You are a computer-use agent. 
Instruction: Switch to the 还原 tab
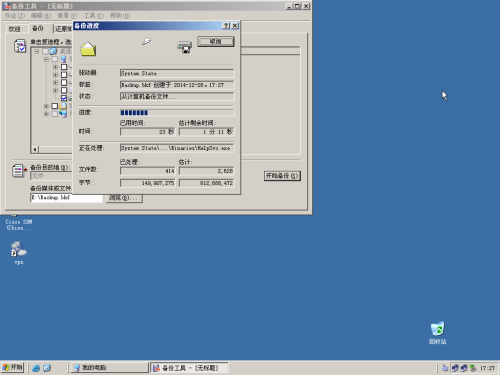click(x=63, y=29)
